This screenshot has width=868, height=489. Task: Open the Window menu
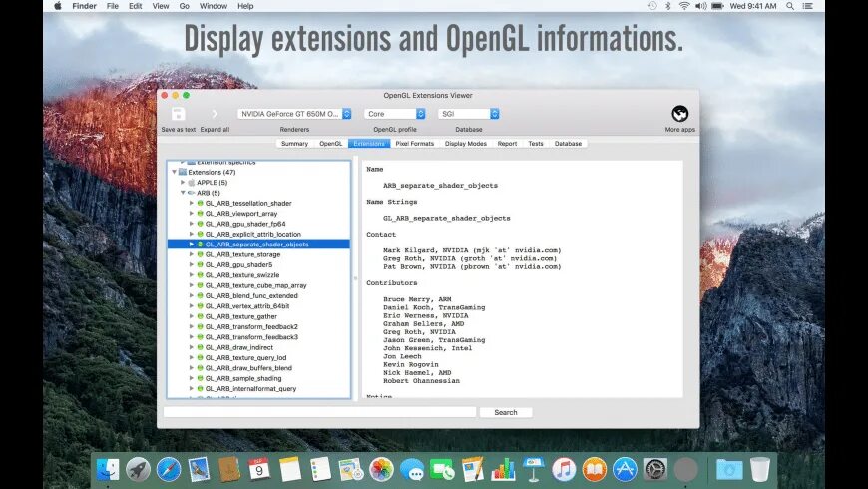click(x=214, y=6)
